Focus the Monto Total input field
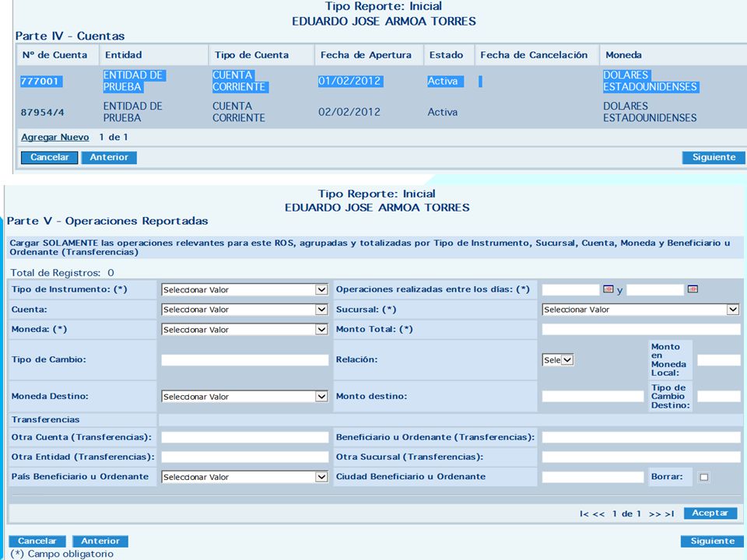 [x=641, y=330]
